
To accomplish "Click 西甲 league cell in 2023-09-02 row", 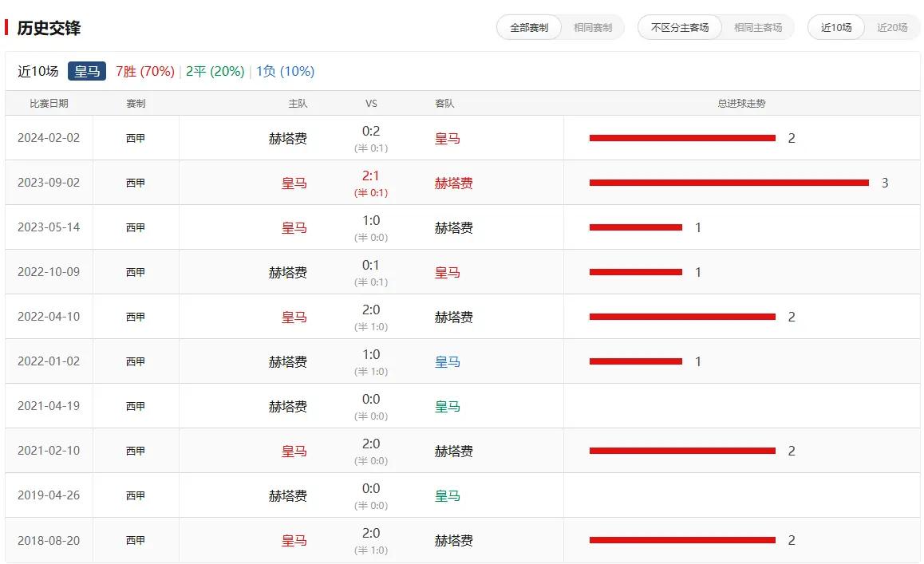I will tap(136, 183).
